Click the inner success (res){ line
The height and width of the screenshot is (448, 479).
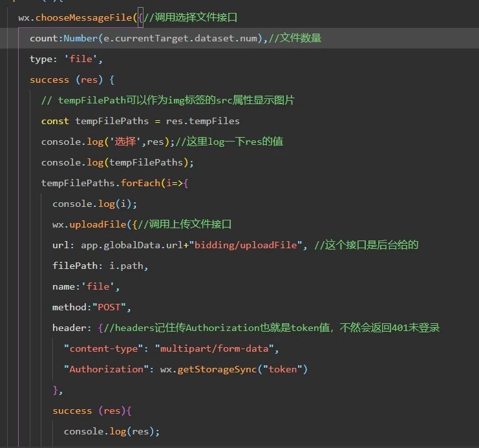tap(92, 411)
